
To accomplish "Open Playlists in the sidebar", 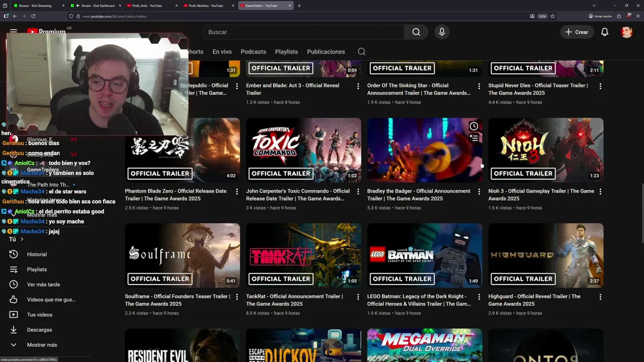I will pyautogui.click(x=36, y=269).
